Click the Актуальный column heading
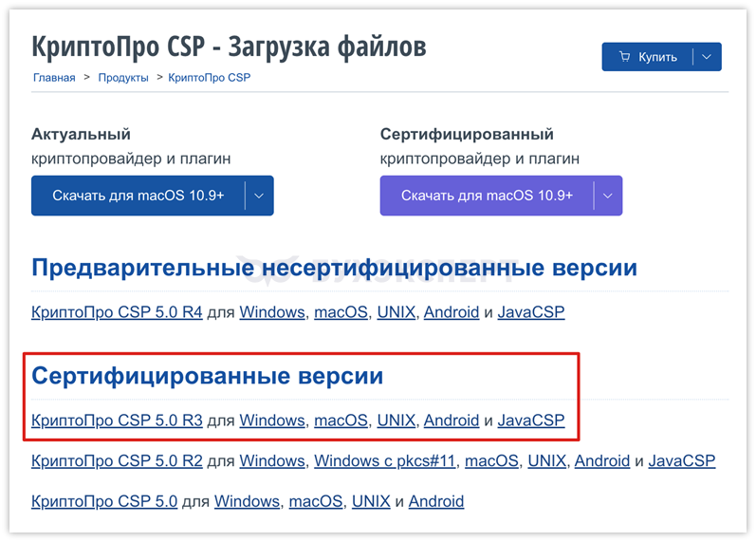Screen dimensions: 756x542 coord(81,134)
